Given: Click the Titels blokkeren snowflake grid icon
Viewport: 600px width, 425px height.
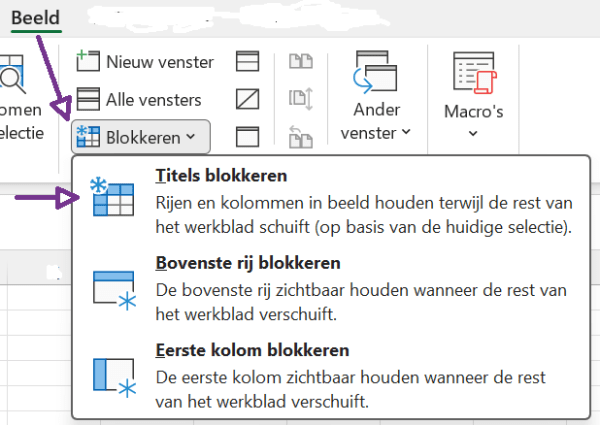Looking at the screenshot, I should coord(112,197).
